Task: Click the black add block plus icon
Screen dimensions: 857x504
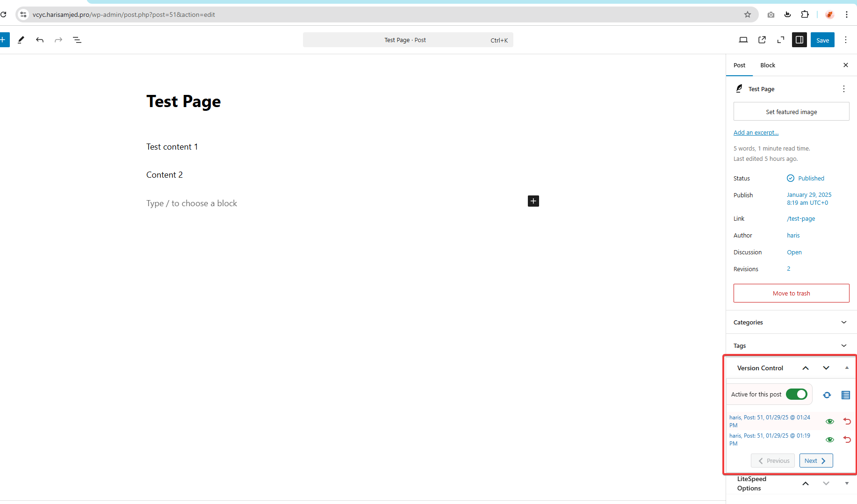Action: 533,201
